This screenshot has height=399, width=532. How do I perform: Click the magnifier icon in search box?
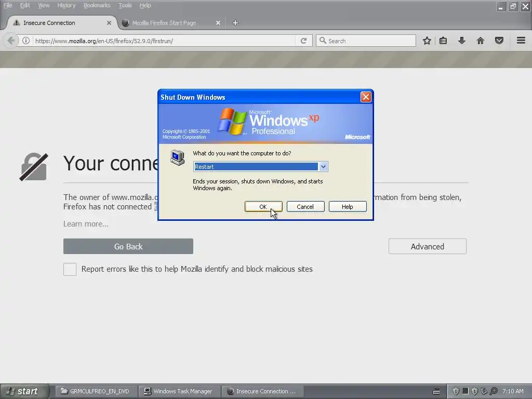pyautogui.click(x=323, y=41)
